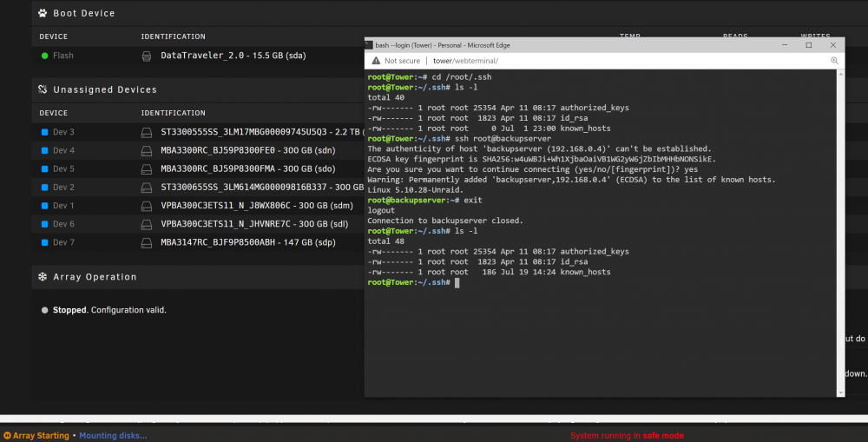The width and height of the screenshot is (868, 442).
Task: Click the Boot Device paw icon
Action: click(43, 13)
